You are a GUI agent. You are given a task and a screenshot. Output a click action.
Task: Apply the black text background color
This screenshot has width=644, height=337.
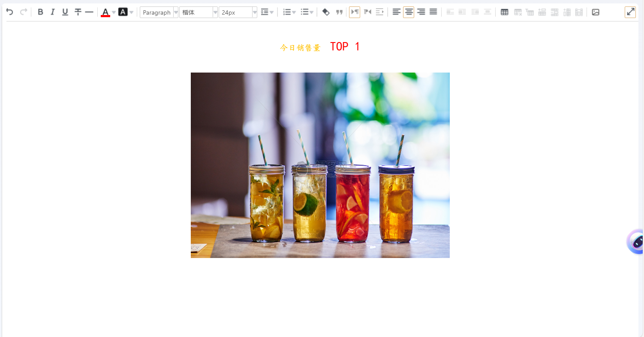pyautogui.click(x=123, y=12)
